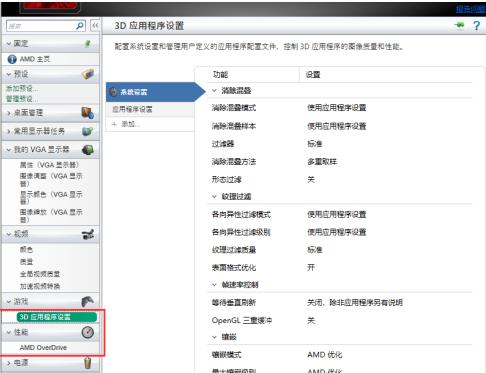Open AMD OverDrive item

point(43,348)
